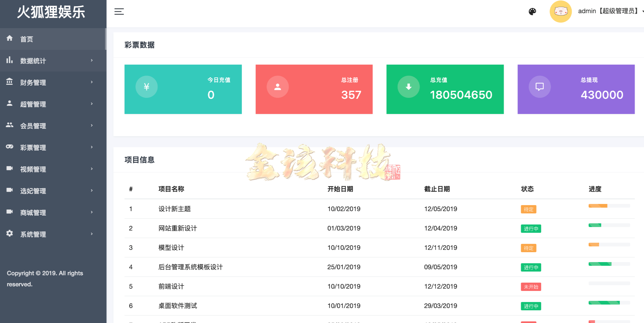Click the progress bar for 桌面软件测试
Screen dimensions: 644x323
point(609,303)
